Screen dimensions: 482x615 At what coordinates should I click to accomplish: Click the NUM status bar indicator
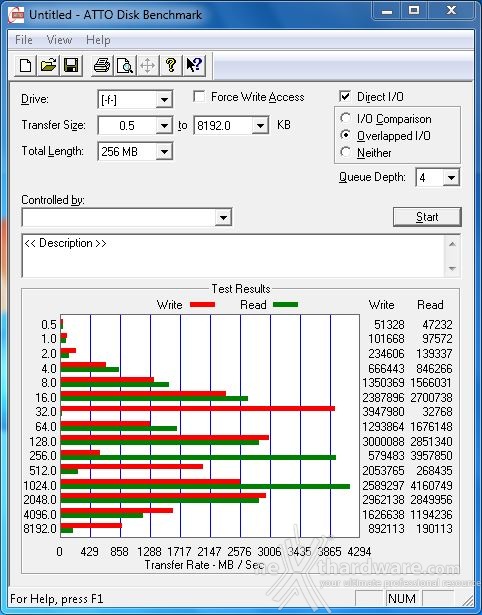tap(402, 599)
